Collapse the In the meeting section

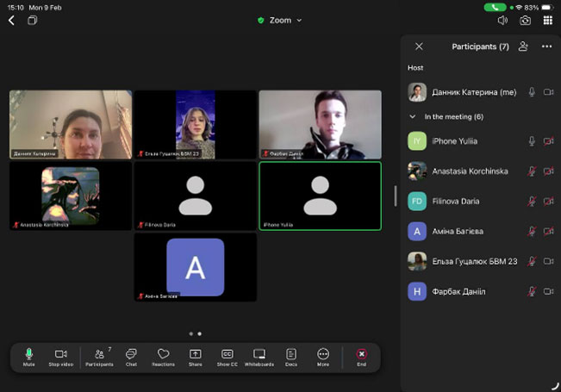413,116
